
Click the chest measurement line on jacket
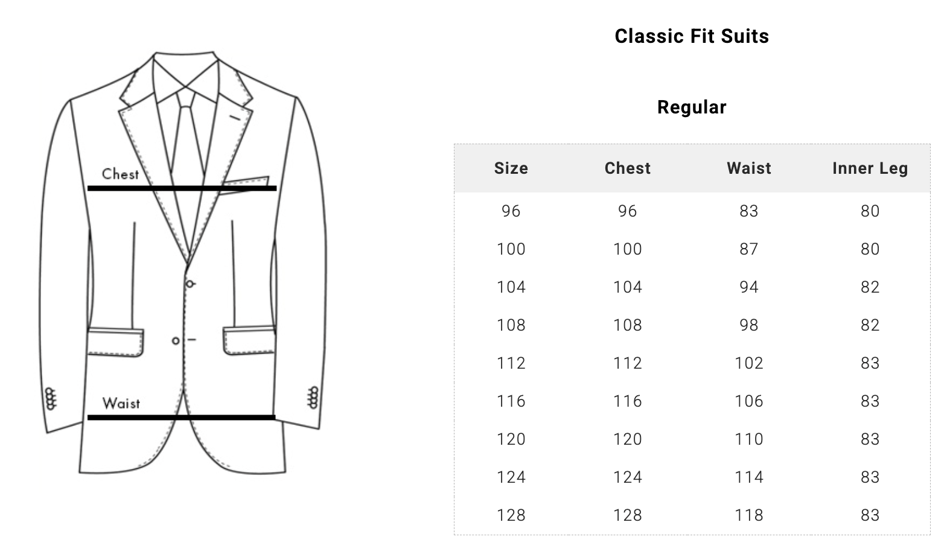click(x=182, y=189)
